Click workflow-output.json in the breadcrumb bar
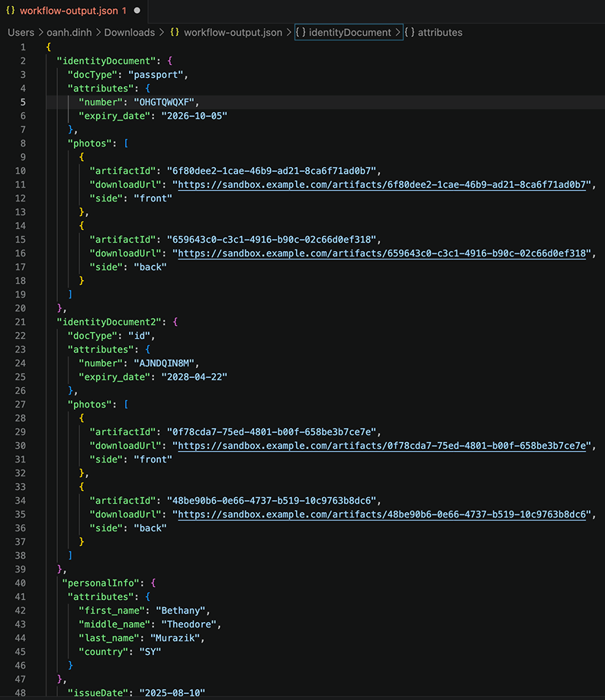This screenshot has width=605, height=700. [233, 32]
